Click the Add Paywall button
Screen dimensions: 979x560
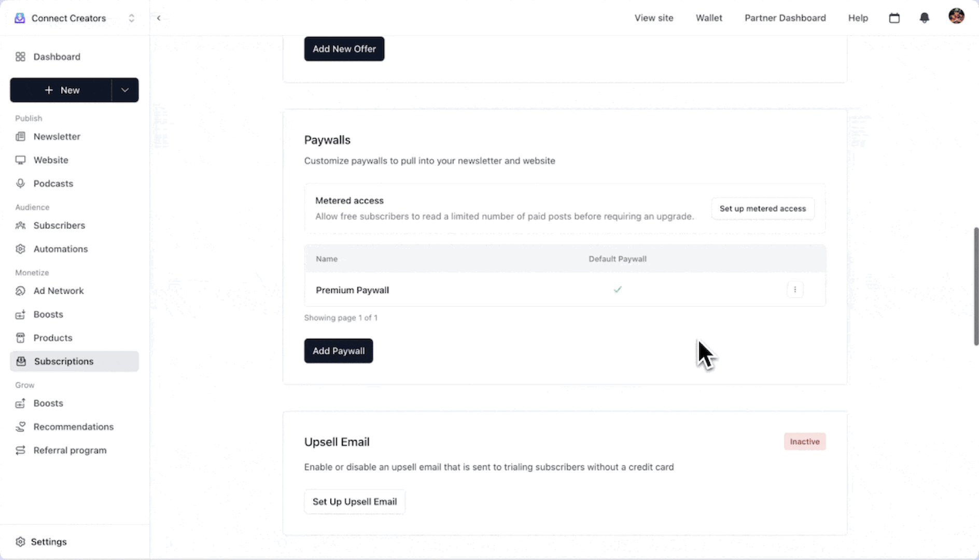pos(338,351)
